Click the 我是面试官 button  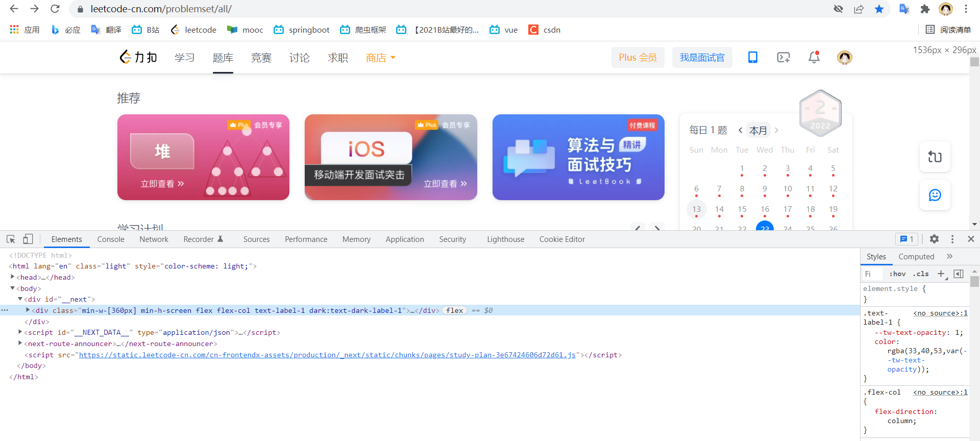pos(702,57)
